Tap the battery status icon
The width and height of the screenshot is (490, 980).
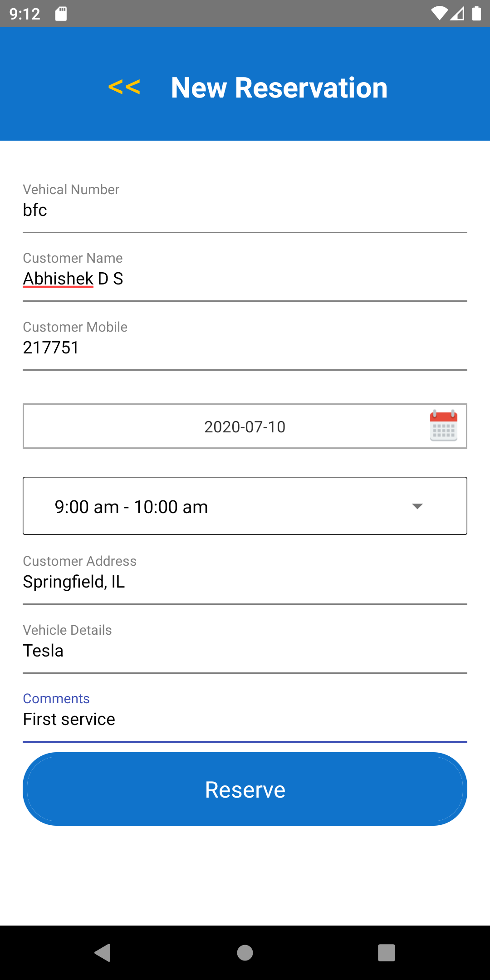(476, 14)
